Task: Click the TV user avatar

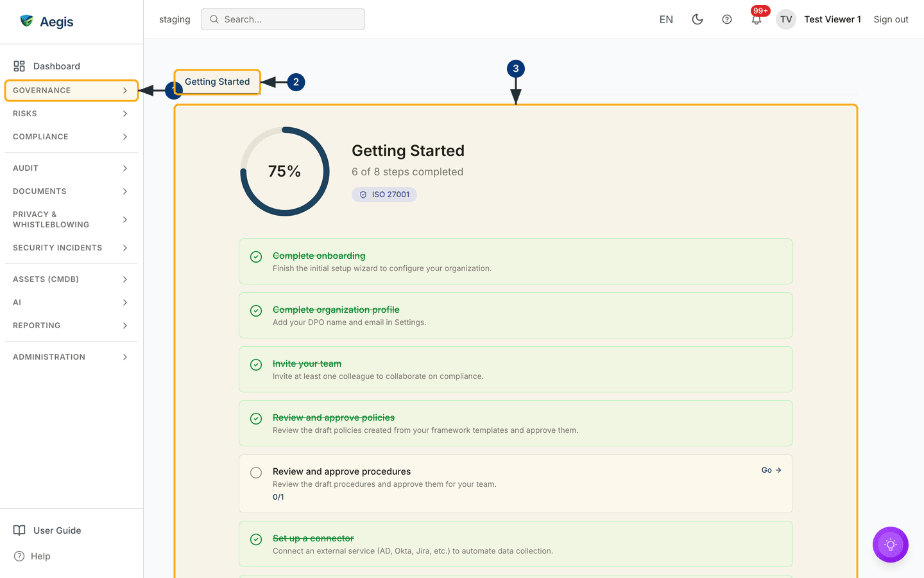Action: point(786,19)
